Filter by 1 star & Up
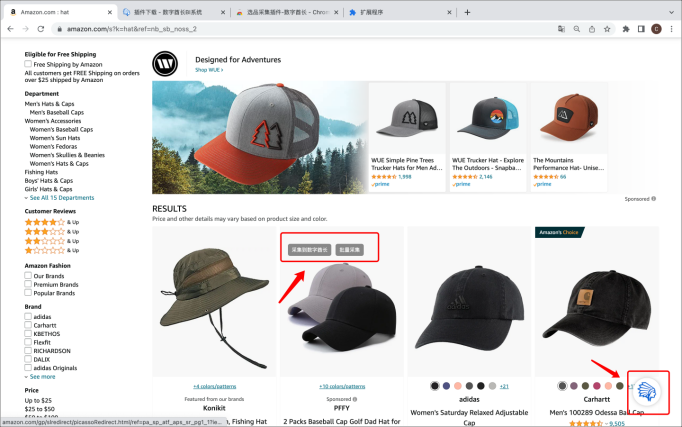Image resolution: width=682 pixels, height=427 pixels. tap(52, 250)
